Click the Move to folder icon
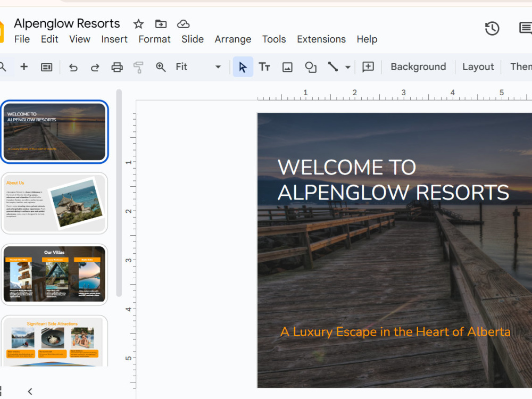This screenshot has width=532, height=399. point(161,24)
